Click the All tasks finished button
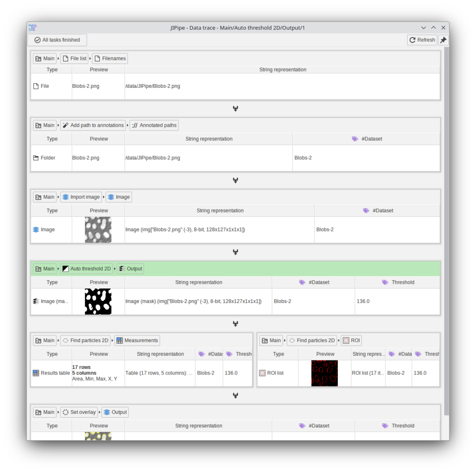Viewport: 476px width, 472px height. coord(57,40)
